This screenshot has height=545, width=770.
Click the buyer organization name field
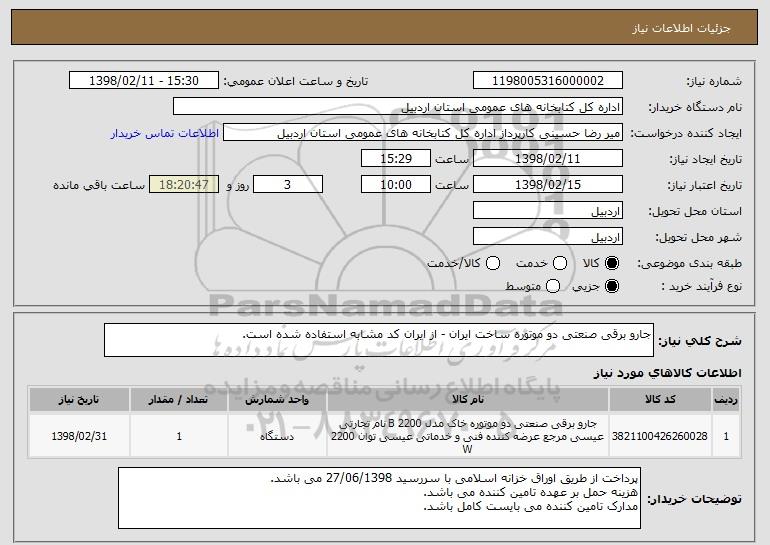coord(398,107)
